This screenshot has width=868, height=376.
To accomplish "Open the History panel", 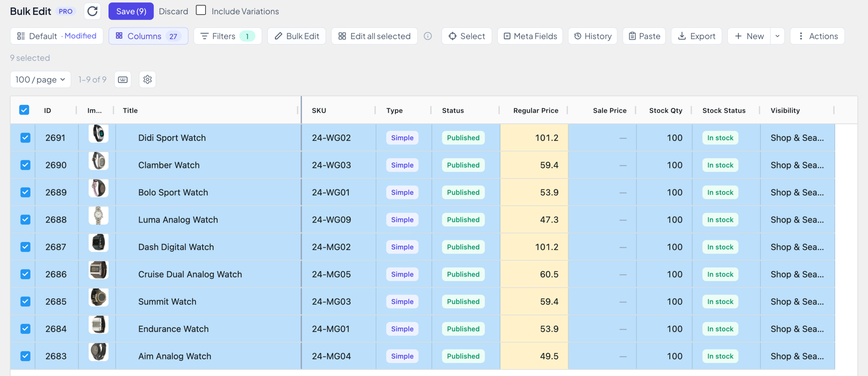I will tap(593, 36).
